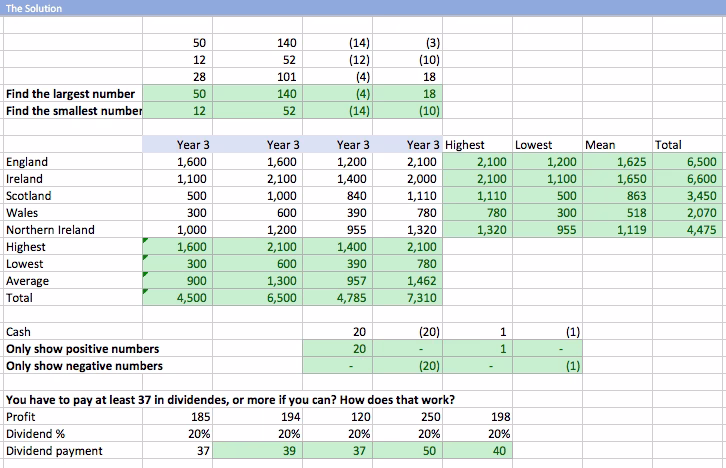726x468 pixels.
Task: Select the Total column header after Mean
Action: (x=668, y=145)
